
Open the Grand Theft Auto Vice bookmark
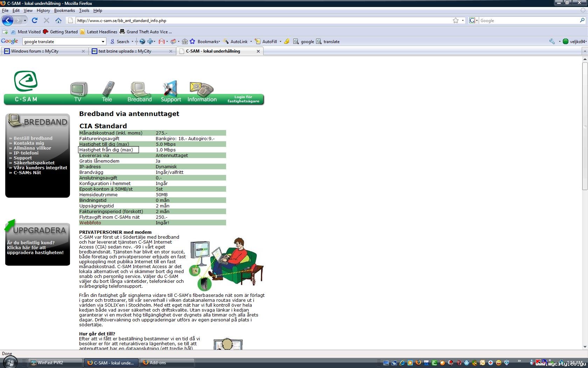(146, 32)
